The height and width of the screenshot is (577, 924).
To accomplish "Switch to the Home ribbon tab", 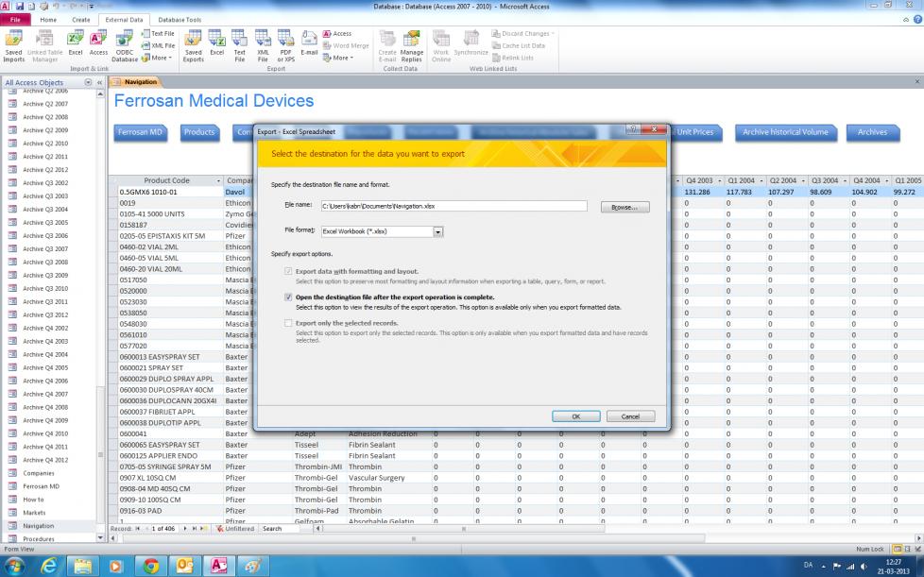I will [x=48, y=20].
